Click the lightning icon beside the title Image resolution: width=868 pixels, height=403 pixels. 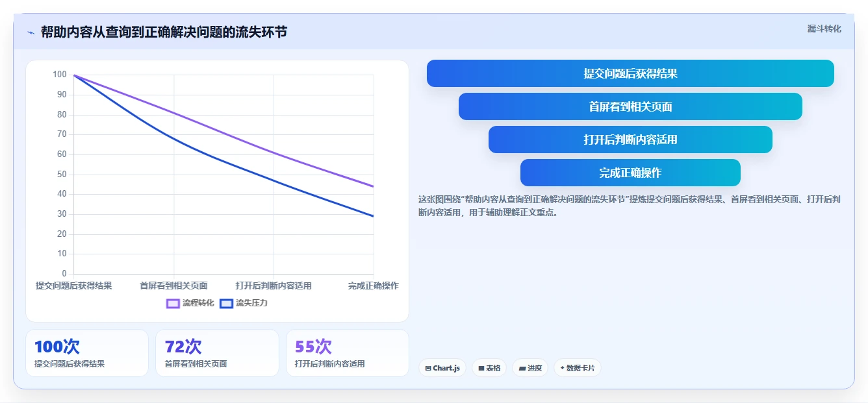31,32
